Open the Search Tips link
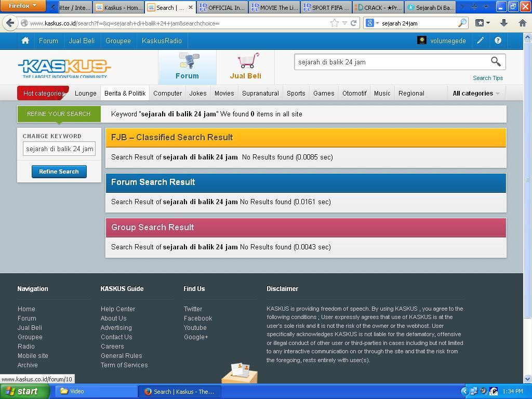 487,78
